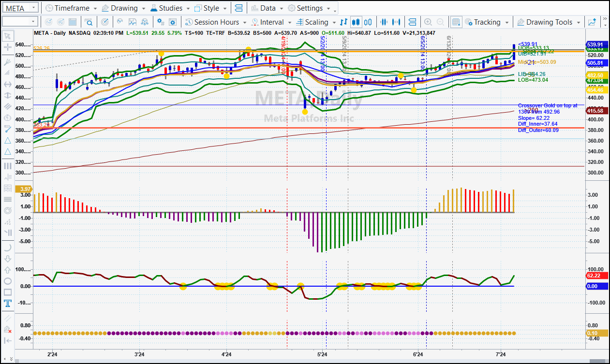Select the pitchfork drawing tool
The image size is (610, 364).
(x=8, y=62)
